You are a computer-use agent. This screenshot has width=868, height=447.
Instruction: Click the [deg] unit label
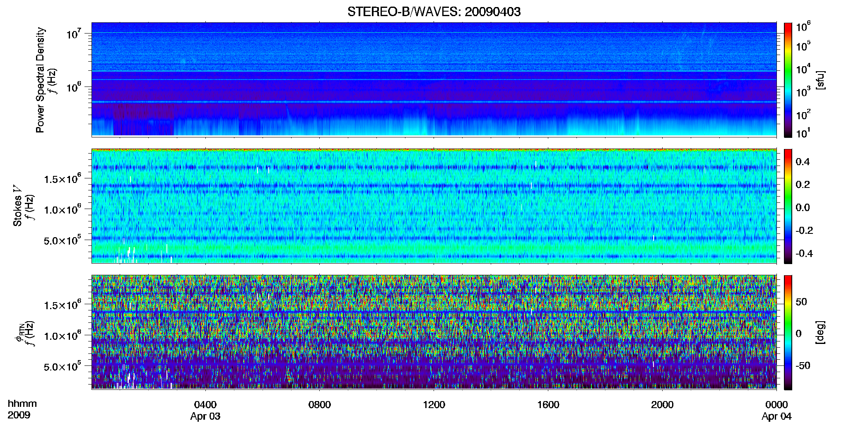[x=820, y=332]
